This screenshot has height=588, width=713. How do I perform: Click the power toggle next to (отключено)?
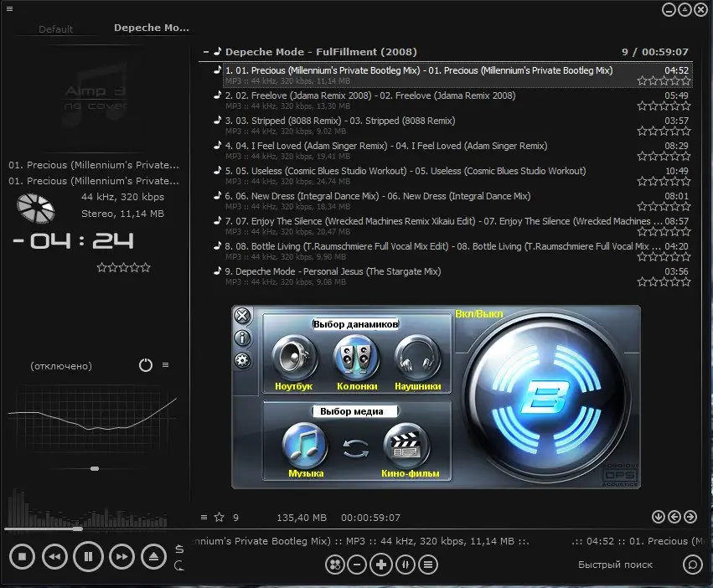145,364
